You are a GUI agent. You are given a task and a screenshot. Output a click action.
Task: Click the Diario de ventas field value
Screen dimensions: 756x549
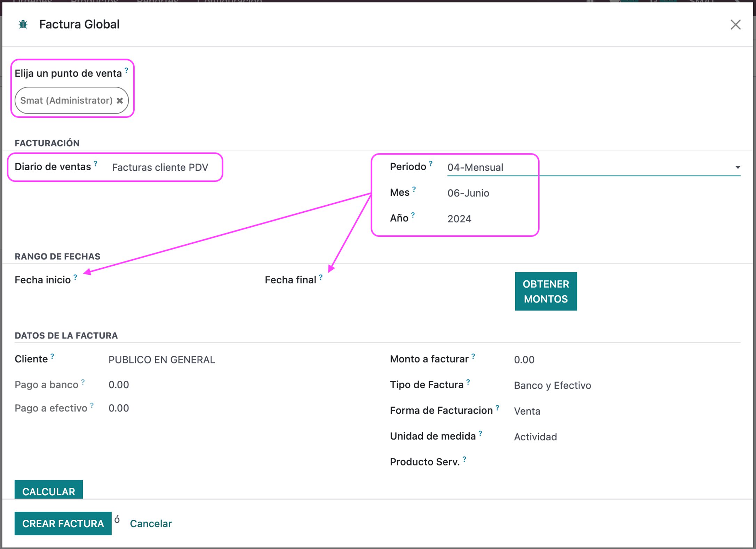[x=160, y=167]
